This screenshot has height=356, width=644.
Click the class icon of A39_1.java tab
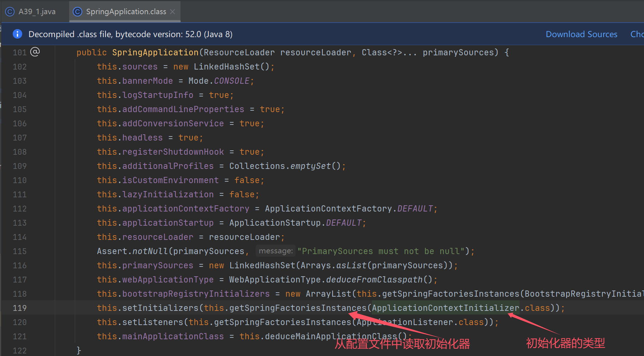pos(10,12)
